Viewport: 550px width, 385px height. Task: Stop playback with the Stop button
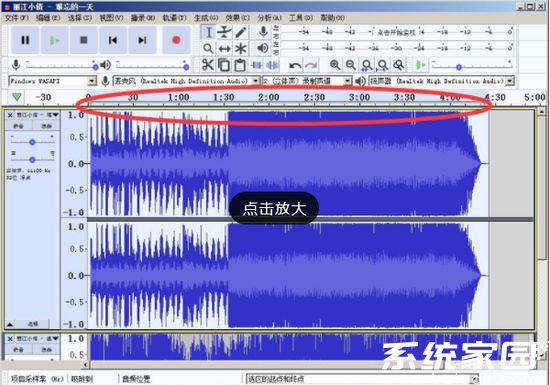[x=83, y=40]
